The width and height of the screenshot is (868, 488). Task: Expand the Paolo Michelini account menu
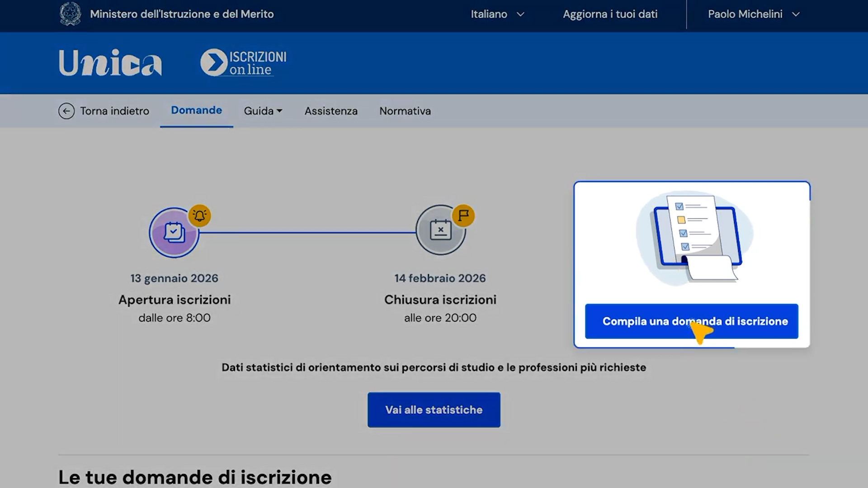(753, 14)
